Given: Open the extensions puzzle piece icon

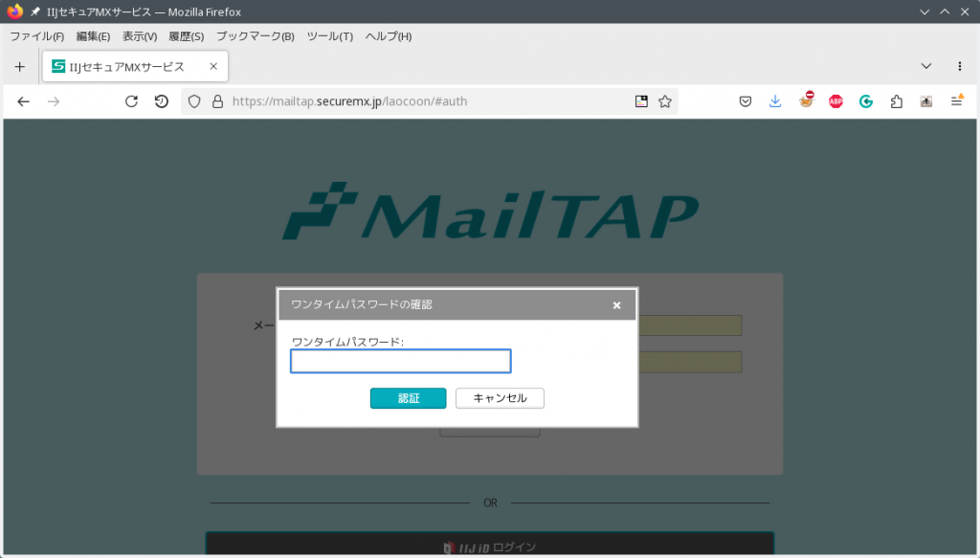Looking at the screenshot, I should tap(896, 100).
